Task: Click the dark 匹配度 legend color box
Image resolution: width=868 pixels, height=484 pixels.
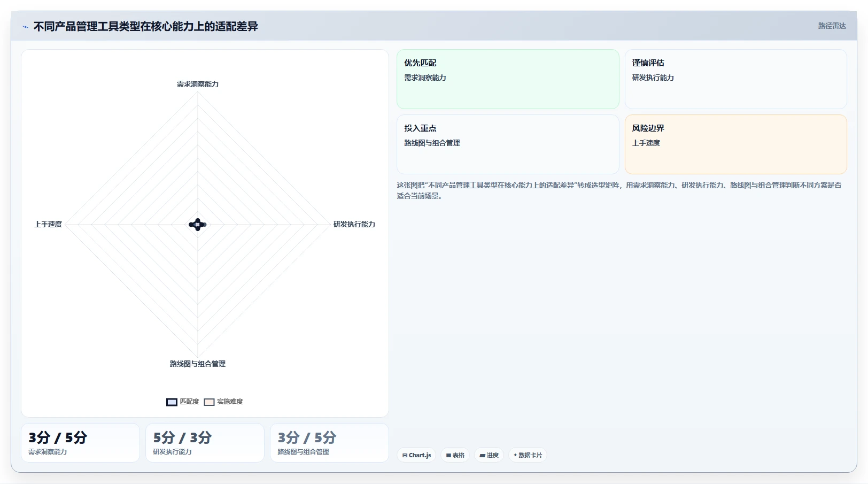Action: point(172,402)
